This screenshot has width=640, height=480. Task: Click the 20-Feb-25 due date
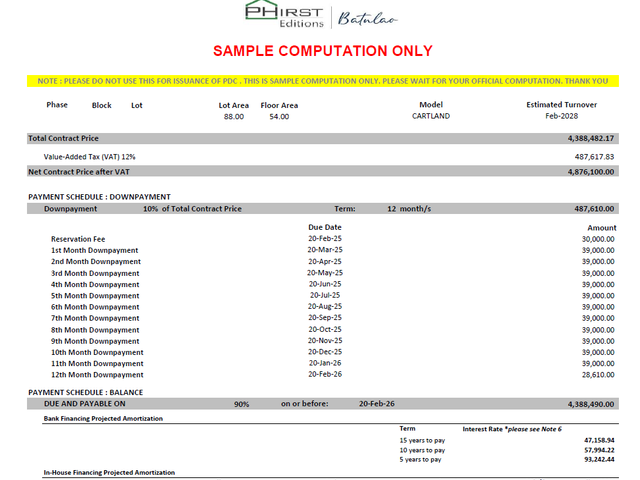tap(325, 238)
